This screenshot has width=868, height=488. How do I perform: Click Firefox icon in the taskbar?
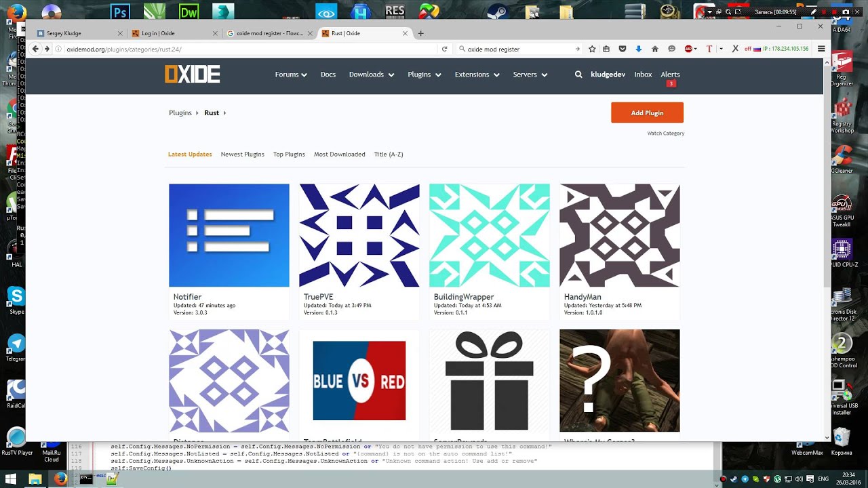click(61, 479)
